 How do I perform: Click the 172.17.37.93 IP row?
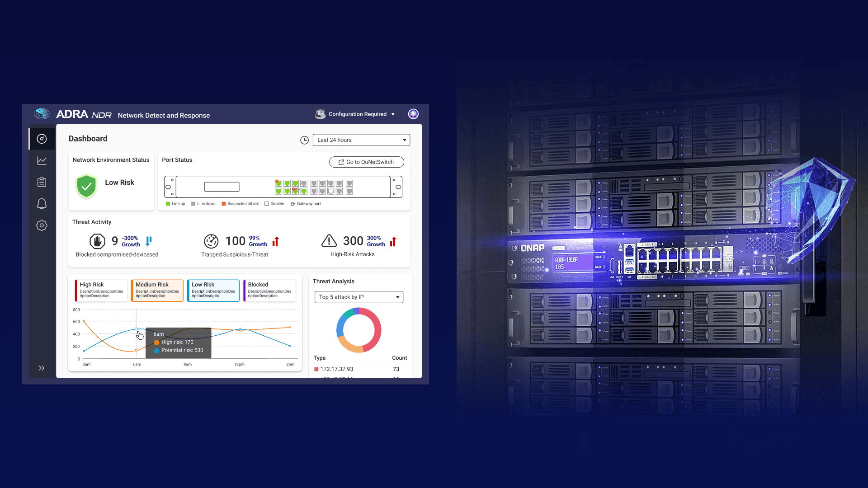360,369
